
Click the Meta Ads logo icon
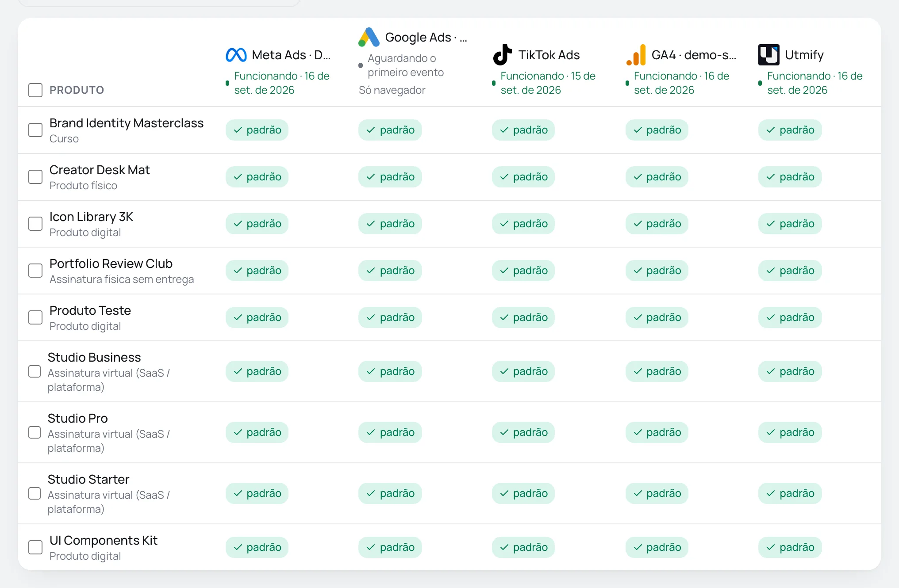[x=236, y=55]
